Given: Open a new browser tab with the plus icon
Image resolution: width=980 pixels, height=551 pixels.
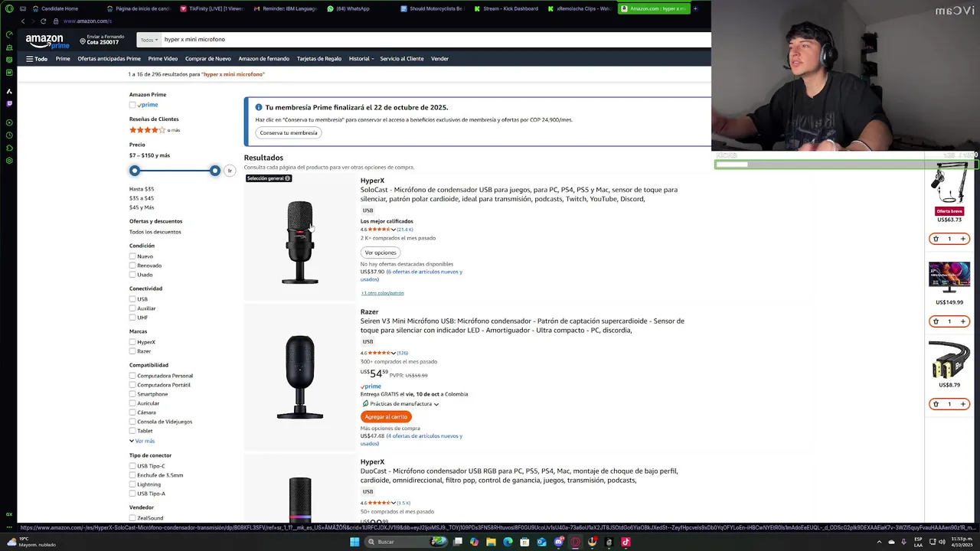Looking at the screenshot, I should tap(695, 8).
